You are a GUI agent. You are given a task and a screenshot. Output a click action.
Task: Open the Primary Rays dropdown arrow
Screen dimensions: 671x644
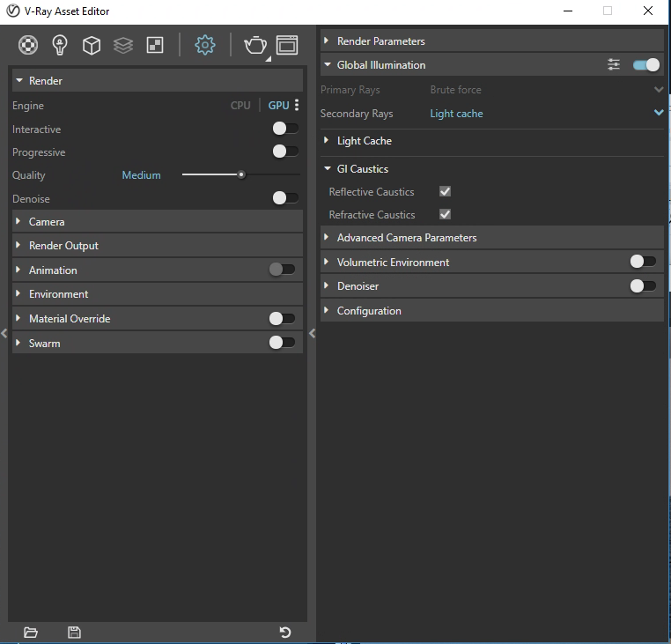click(x=659, y=90)
